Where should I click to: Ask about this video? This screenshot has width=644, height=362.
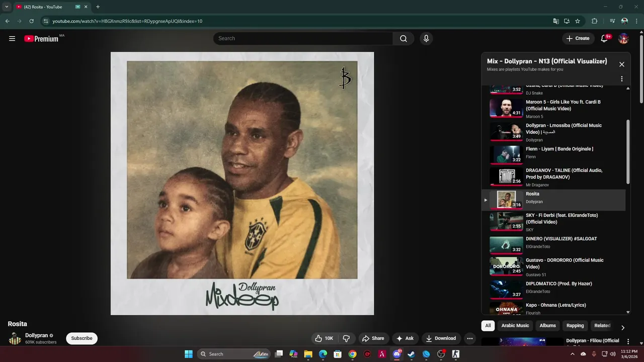coord(405,338)
